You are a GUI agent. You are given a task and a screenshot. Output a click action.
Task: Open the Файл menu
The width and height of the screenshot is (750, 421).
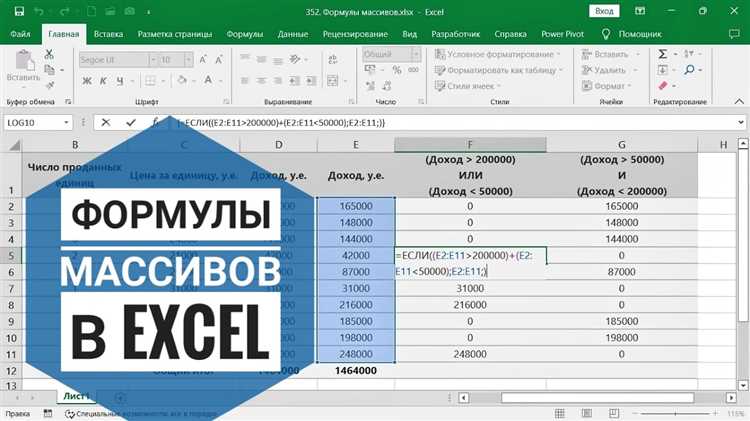point(20,34)
